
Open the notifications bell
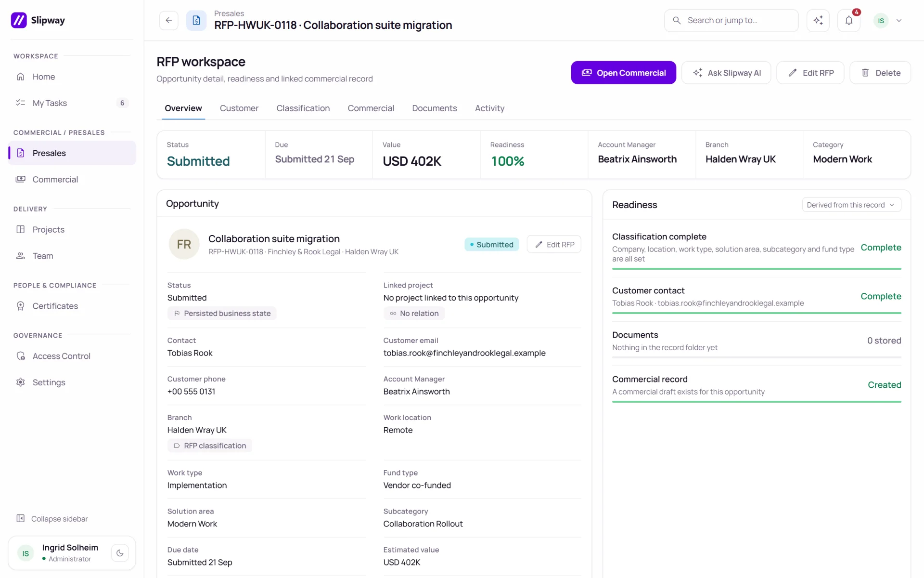(849, 20)
